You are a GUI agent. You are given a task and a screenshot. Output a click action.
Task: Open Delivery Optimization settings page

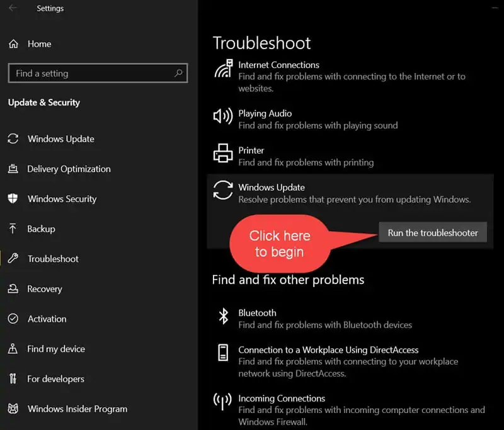pos(69,169)
